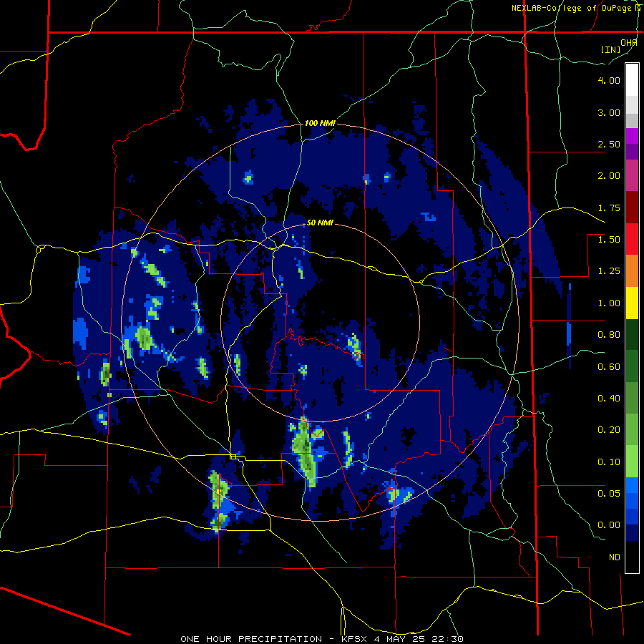The width and height of the screenshot is (644, 644).
Task: Click the 1.00 legend value
Action: 609,303
